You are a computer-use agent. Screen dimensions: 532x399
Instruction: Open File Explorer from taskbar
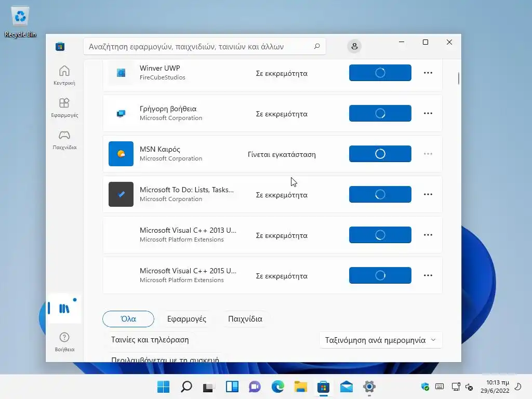click(x=301, y=387)
